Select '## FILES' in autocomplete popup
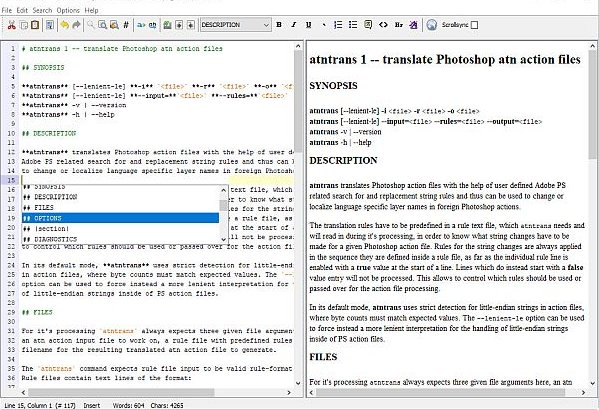 120,207
